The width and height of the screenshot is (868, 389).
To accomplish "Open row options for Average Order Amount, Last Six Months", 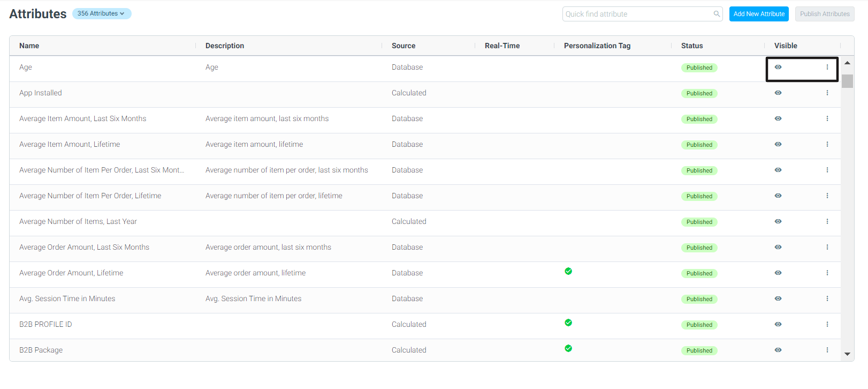I will tap(827, 247).
